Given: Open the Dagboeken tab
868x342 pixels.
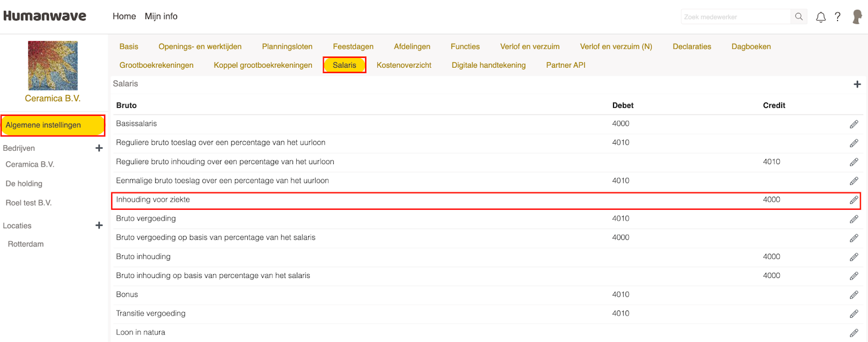Looking at the screenshot, I should 751,47.
